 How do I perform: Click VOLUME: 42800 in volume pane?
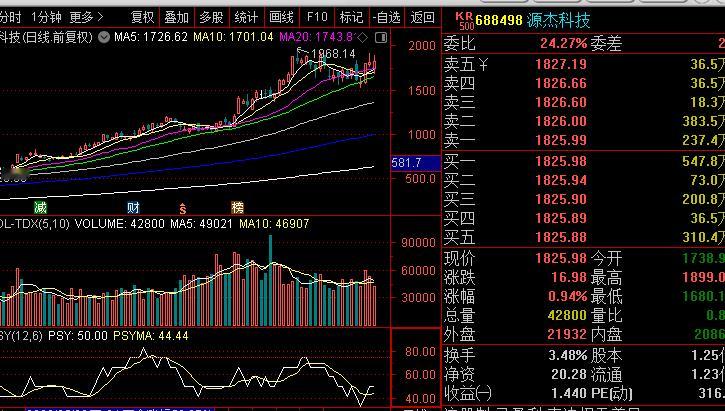coord(120,224)
